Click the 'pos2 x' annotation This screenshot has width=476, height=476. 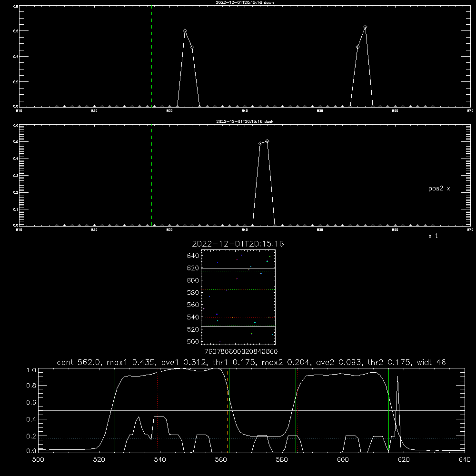[x=439, y=188]
